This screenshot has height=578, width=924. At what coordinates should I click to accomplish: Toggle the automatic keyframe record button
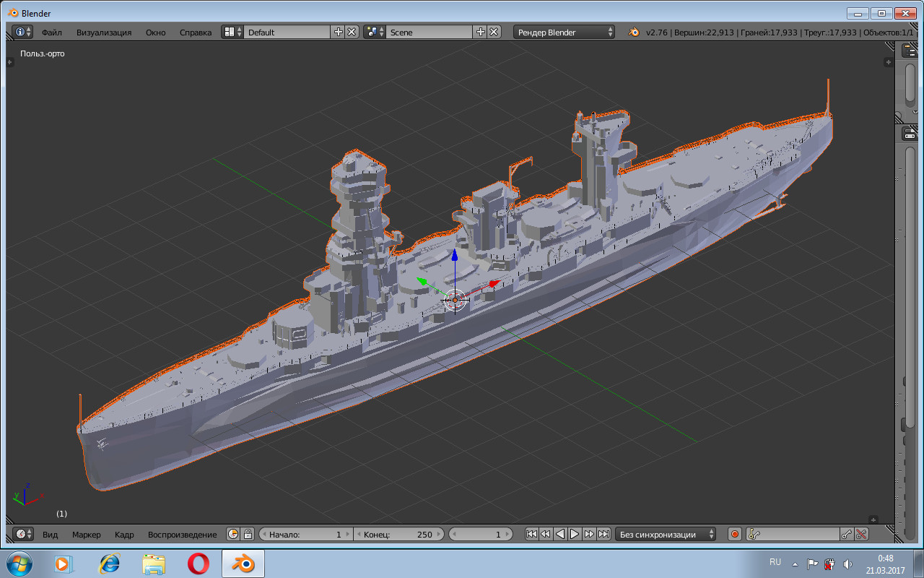[x=735, y=534]
